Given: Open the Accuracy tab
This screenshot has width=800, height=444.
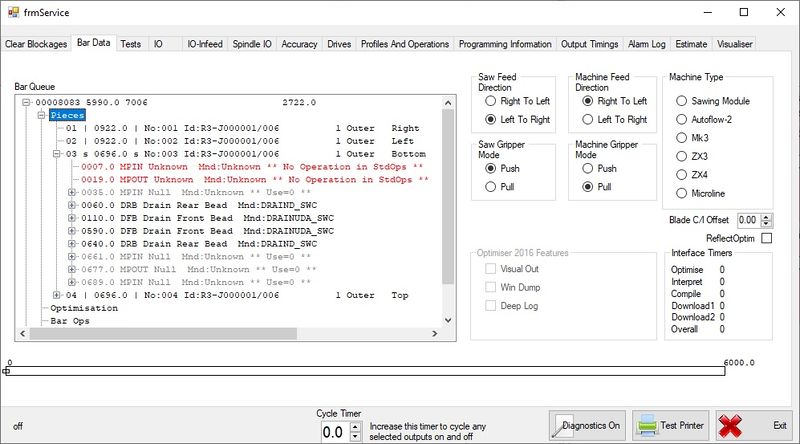Looking at the screenshot, I should tap(299, 44).
